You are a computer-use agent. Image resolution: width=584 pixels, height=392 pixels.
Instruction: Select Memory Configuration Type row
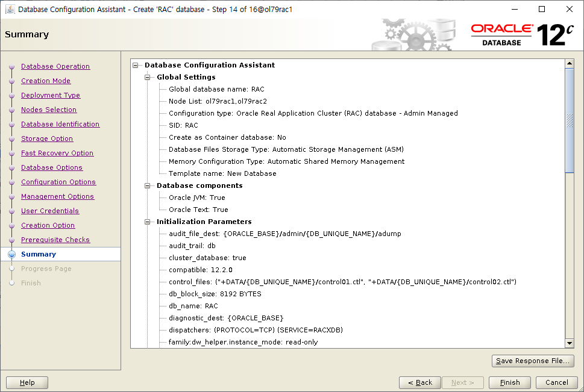click(286, 161)
